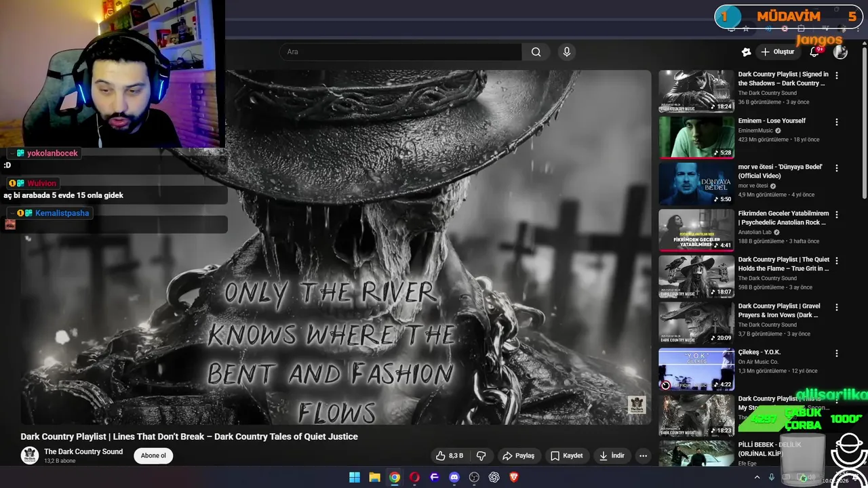Open options for Signed in the Shadows video
This screenshot has height=488, width=868.
[x=837, y=75]
